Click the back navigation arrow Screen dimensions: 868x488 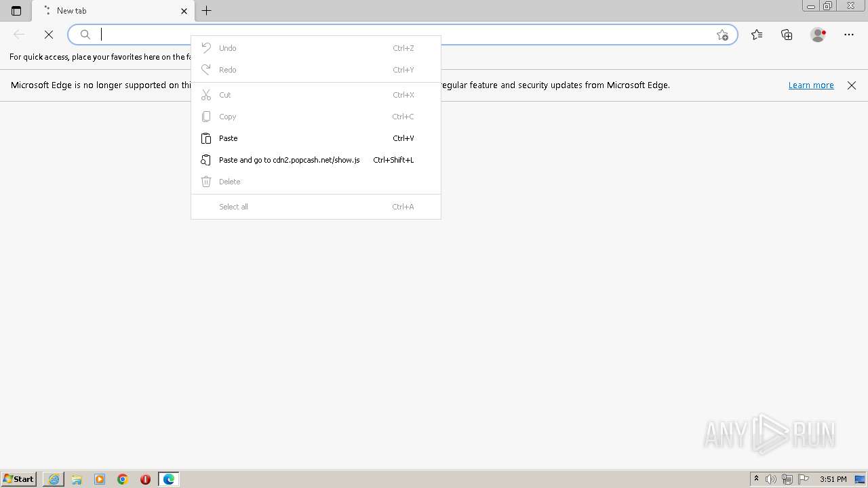[19, 35]
